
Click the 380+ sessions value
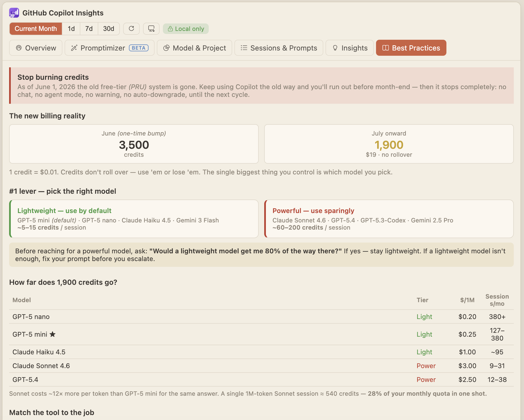coord(497,317)
